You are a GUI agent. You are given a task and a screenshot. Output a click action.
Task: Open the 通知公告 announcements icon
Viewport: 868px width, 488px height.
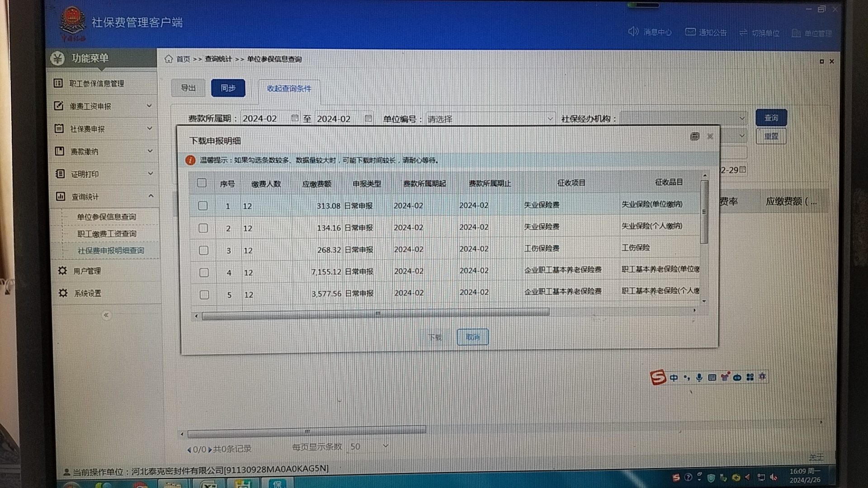(x=690, y=32)
